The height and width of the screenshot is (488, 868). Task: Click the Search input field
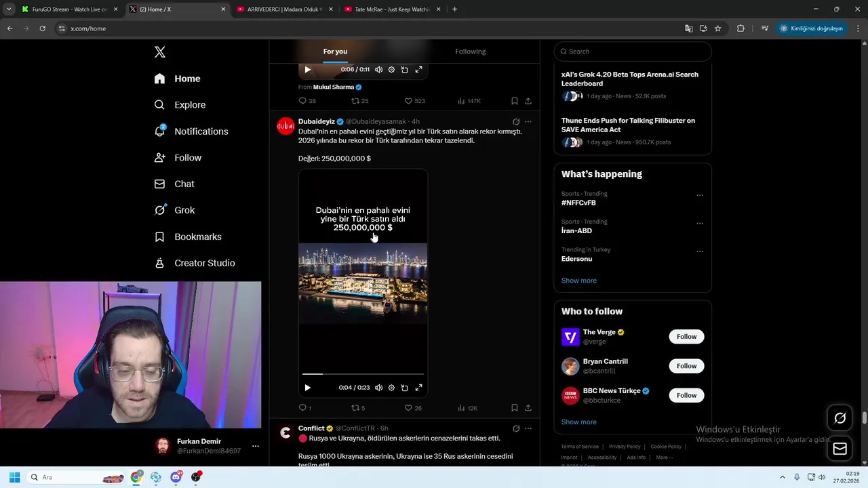[633, 52]
